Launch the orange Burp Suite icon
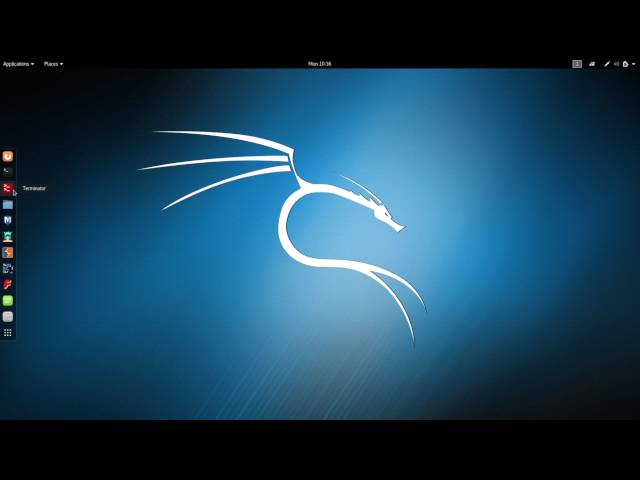This screenshot has height=480, width=640. click(8, 253)
